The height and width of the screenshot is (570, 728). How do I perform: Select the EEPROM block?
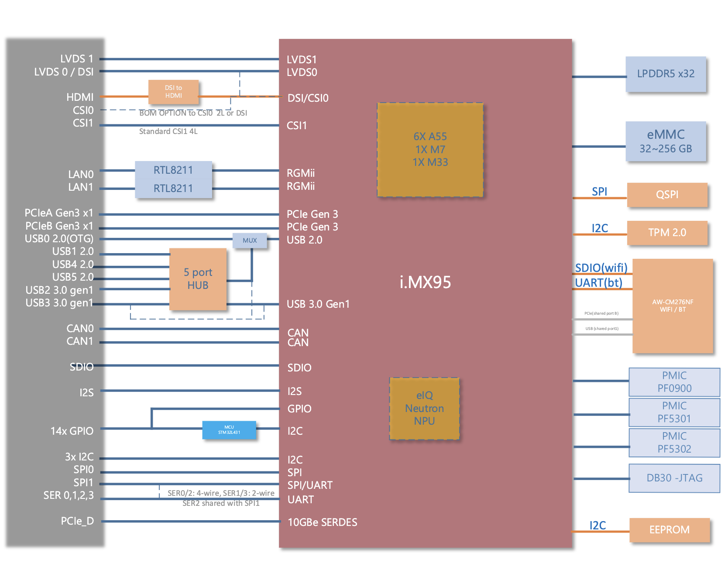(670, 530)
